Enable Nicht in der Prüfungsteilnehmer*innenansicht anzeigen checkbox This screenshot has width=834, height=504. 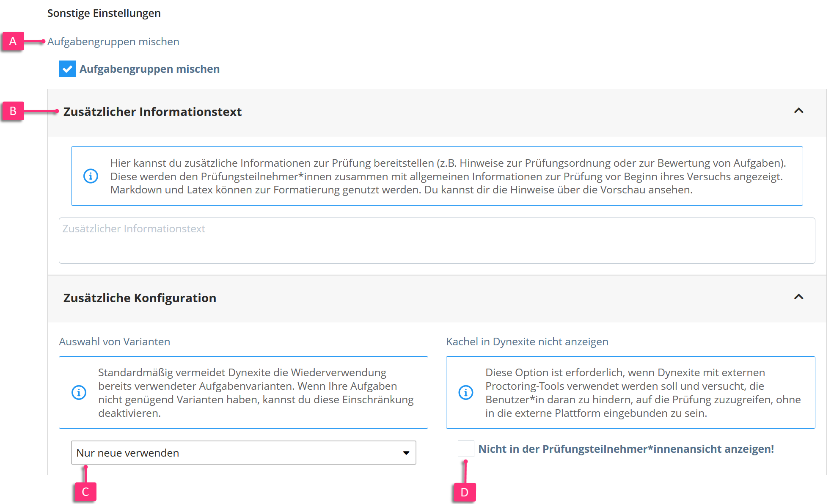click(x=466, y=449)
